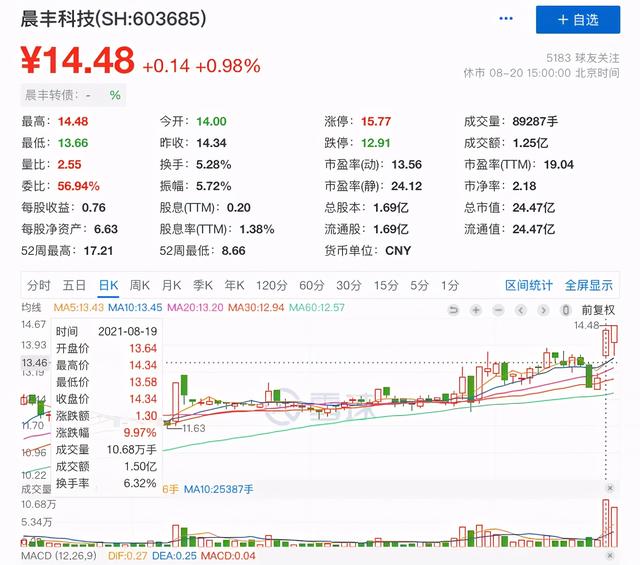Switch to 30分 chart interval

point(349,285)
